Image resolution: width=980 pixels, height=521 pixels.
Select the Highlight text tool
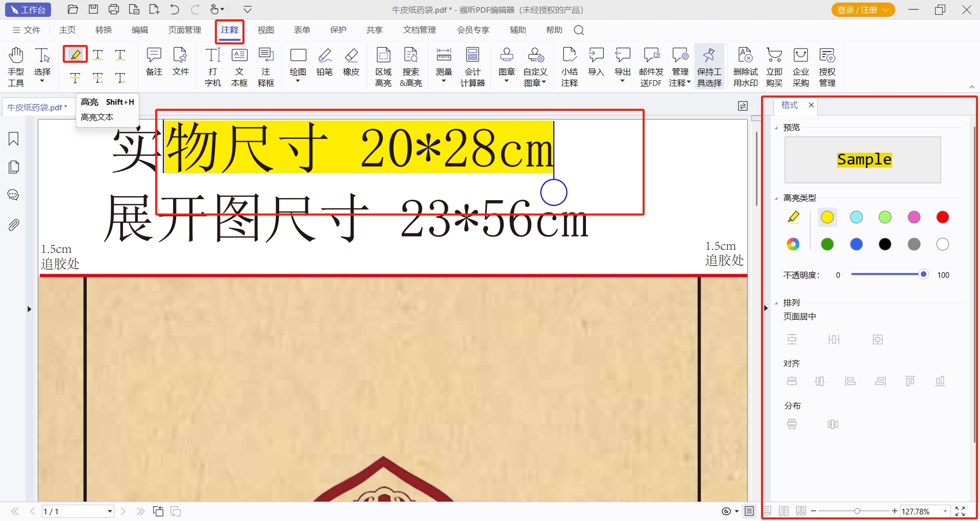75,54
